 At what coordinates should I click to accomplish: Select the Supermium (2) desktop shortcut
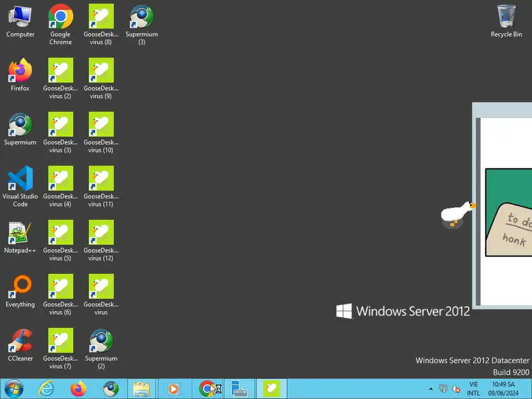point(101,349)
